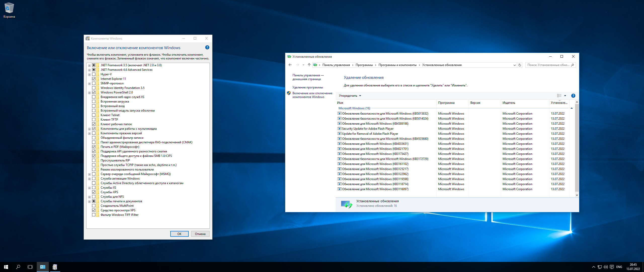644x272 pixels.
Task: Expand Windows PowerShell 2.0 node
Action: tap(89, 93)
